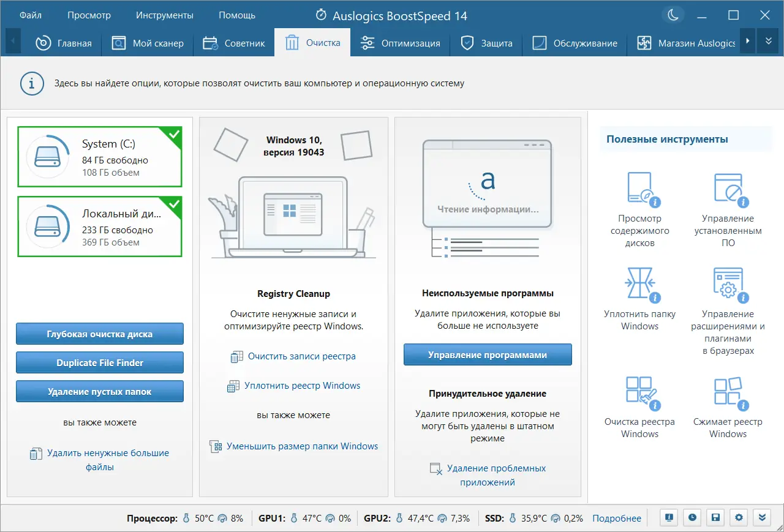Expand hidden tabs with the right arrow
This screenshot has width=784, height=532.
747,41
